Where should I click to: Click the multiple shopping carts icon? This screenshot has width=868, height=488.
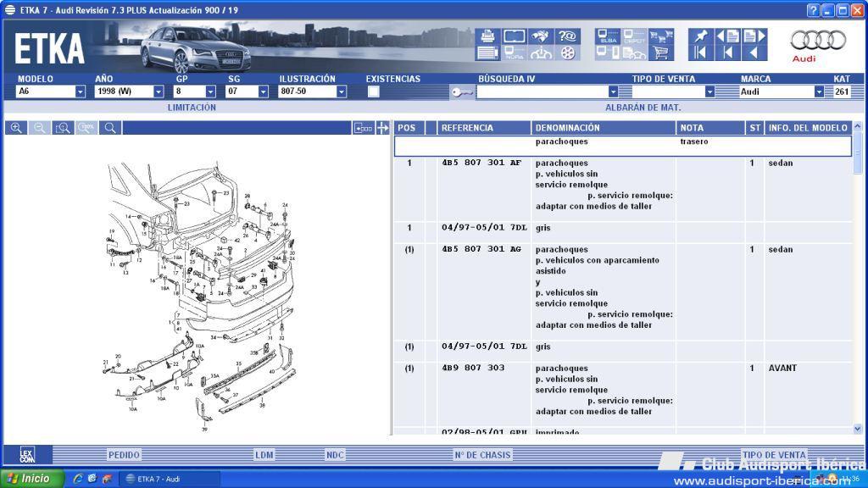(661, 36)
